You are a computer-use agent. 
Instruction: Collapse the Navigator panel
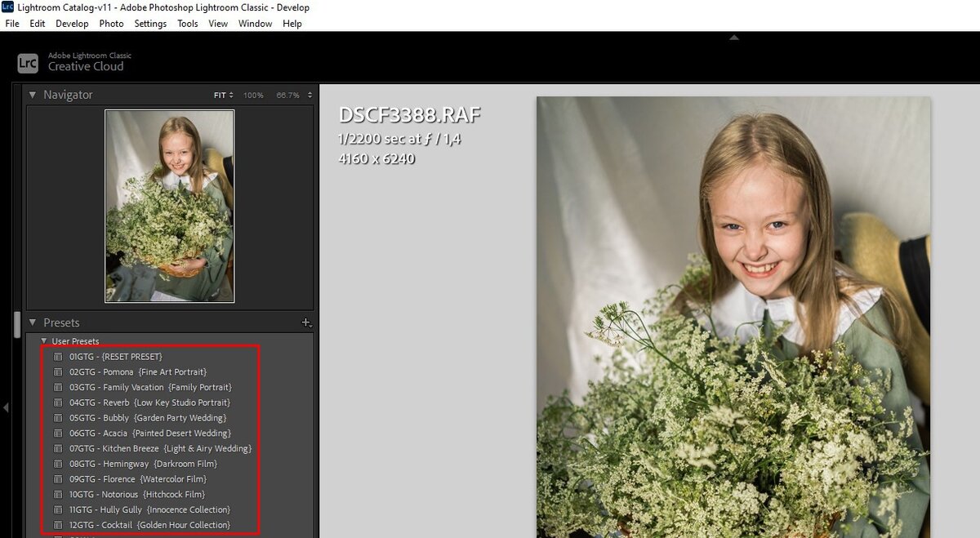pyautogui.click(x=33, y=95)
